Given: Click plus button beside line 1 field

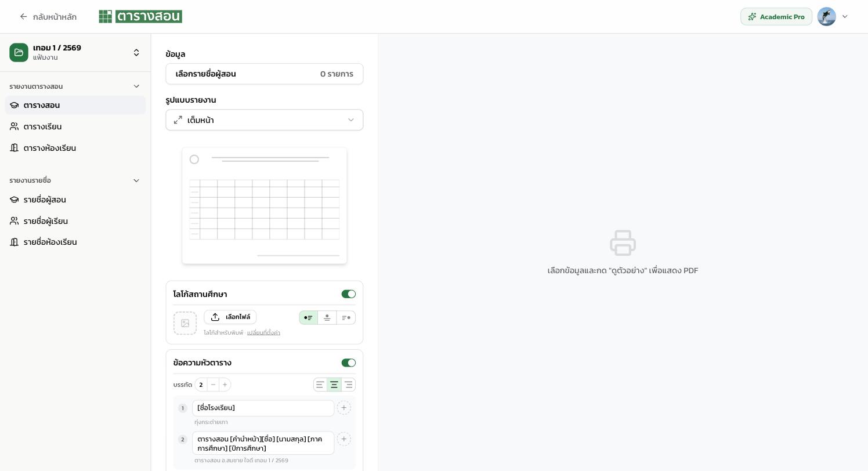Looking at the screenshot, I should (x=344, y=408).
